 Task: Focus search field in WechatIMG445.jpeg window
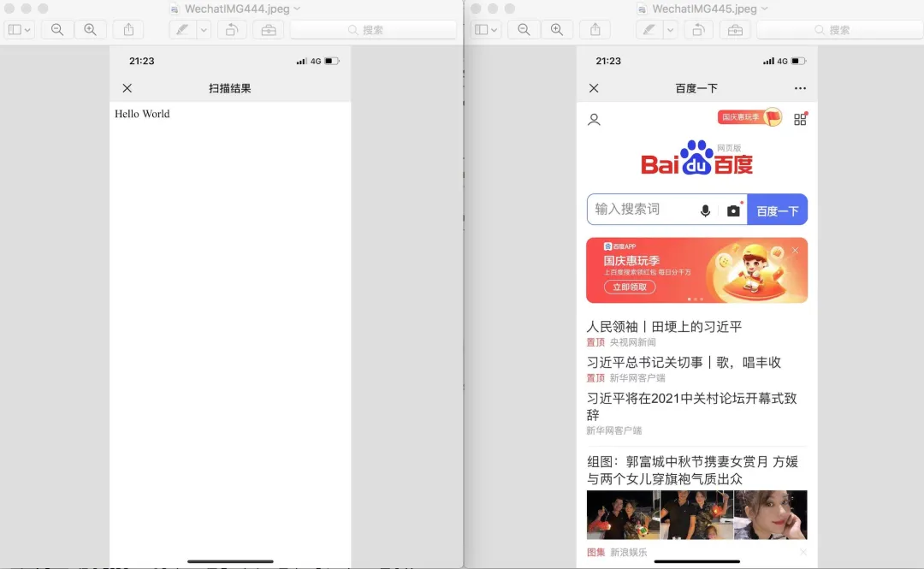840,29
